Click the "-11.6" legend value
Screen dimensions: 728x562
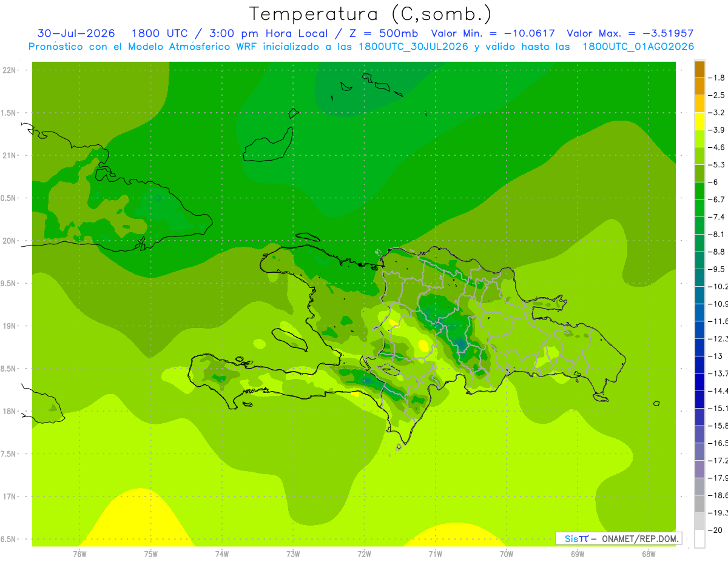[718, 321]
